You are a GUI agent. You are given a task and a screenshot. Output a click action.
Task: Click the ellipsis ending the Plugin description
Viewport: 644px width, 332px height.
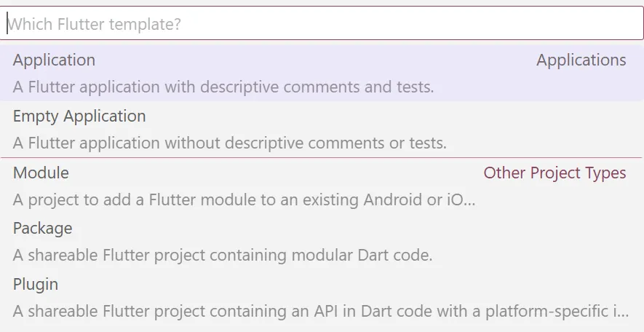click(x=622, y=313)
